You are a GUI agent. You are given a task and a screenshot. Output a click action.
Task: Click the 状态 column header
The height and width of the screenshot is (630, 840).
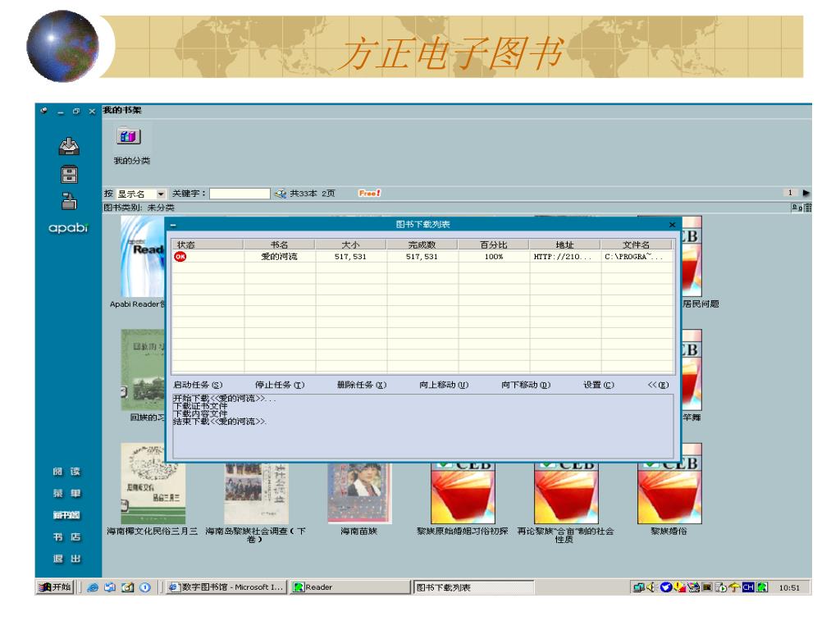click(x=208, y=244)
